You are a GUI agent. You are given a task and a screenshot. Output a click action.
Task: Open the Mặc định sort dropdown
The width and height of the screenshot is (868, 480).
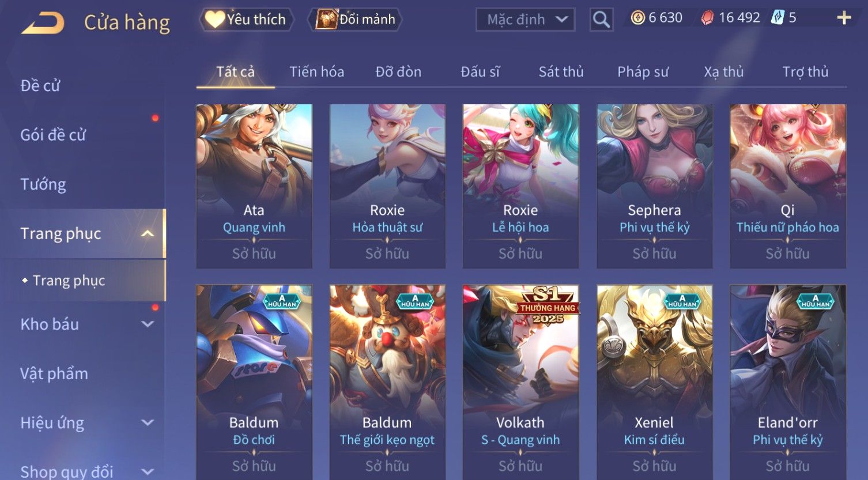click(x=525, y=20)
